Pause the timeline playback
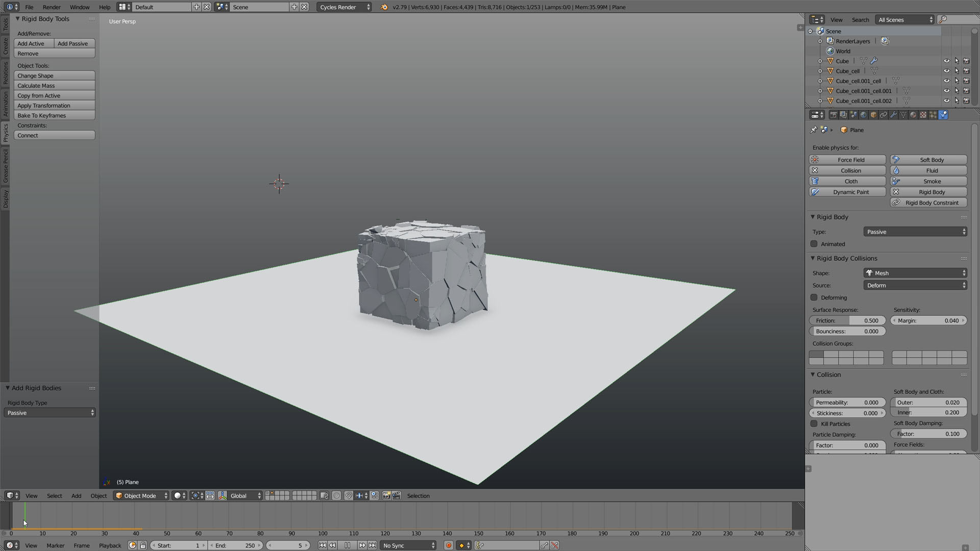This screenshot has height=551, width=980. pyautogui.click(x=347, y=545)
